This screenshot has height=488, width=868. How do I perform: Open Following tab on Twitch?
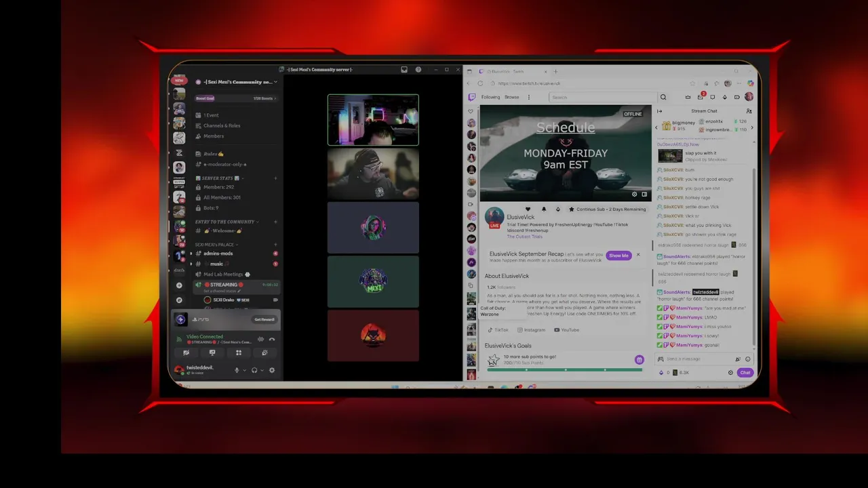pos(490,97)
